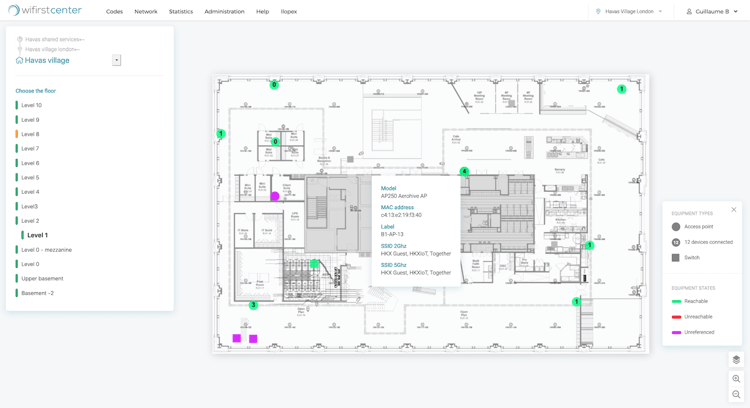The image size is (750, 408).
Task: Select the Upper basement floor
Action: click(42, 279)
